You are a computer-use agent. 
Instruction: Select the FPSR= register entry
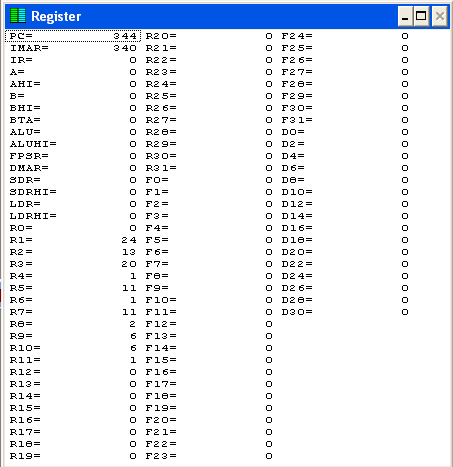click(73, 156)
